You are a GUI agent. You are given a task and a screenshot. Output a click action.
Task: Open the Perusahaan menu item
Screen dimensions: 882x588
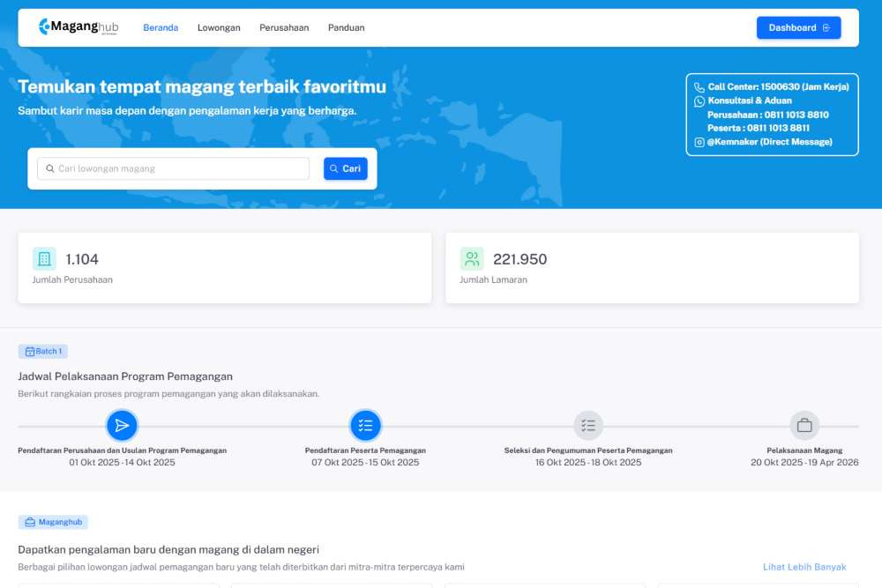(284, 27)
